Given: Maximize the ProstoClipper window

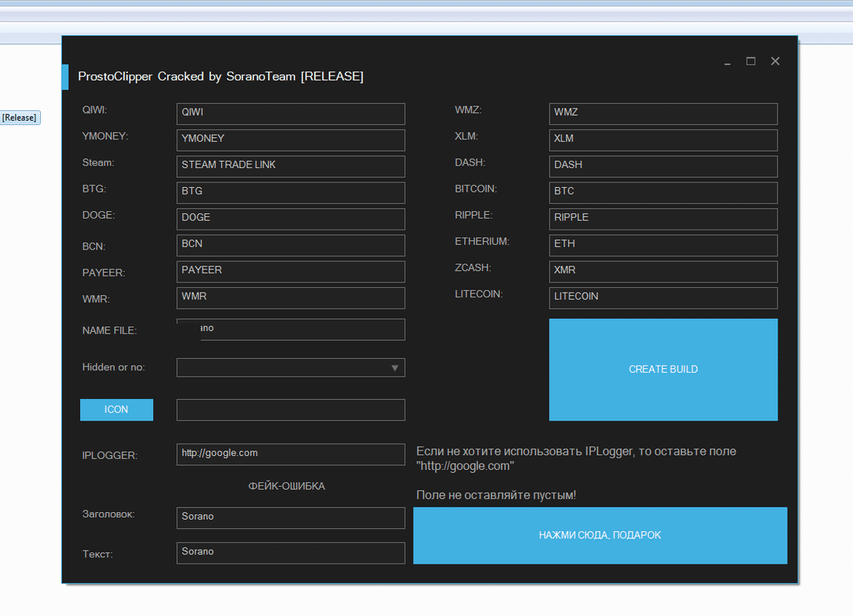Looking at the screenshot, I should [751, 62].
